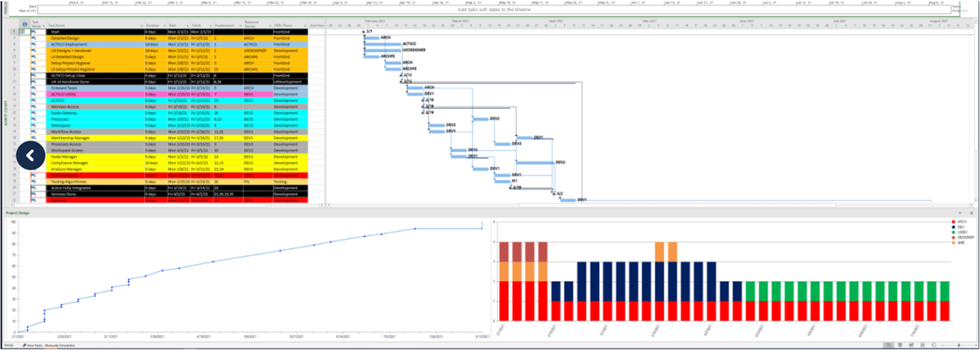Click the February 2021 timescale header

point(376,21)
